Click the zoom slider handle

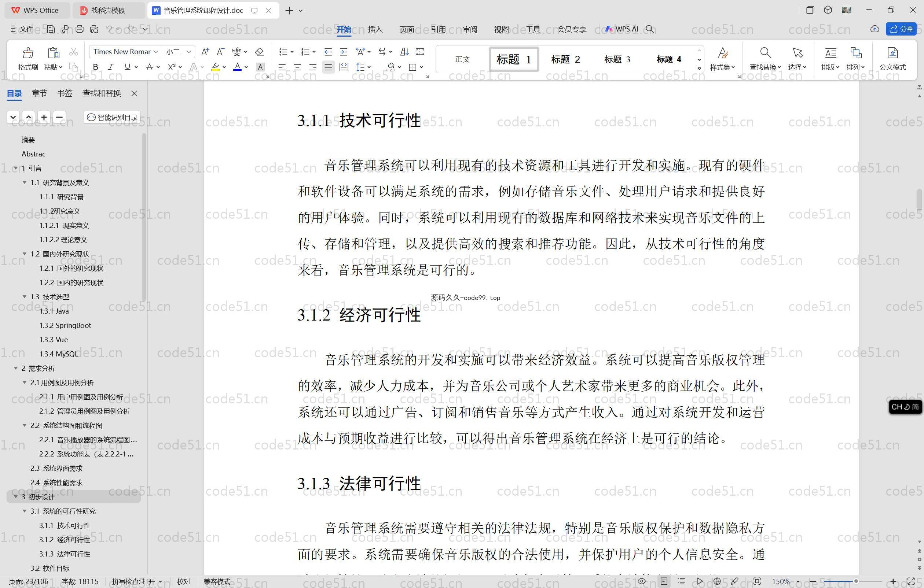point(855,581)
